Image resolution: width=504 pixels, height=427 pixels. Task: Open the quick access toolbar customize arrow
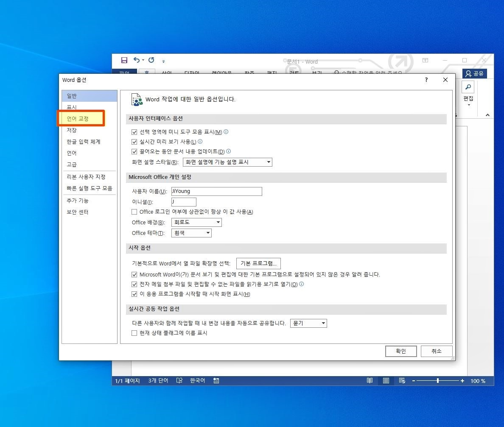click(x=163, y=61)
